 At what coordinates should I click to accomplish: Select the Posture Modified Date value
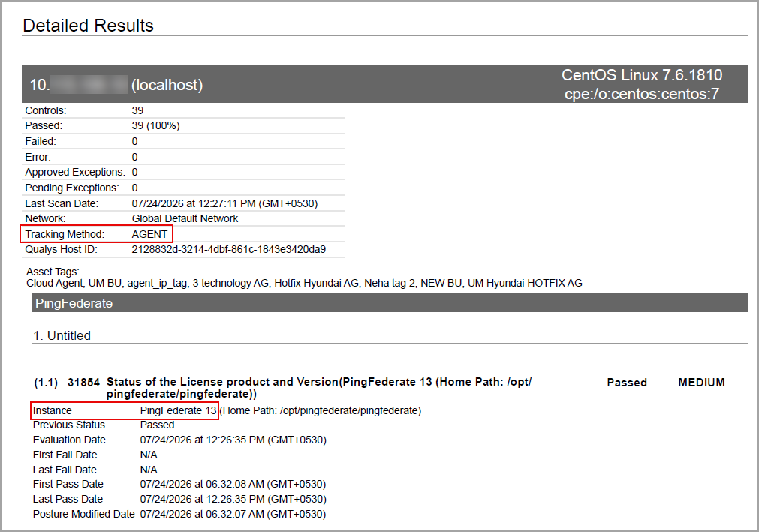[x=233, y=514]
